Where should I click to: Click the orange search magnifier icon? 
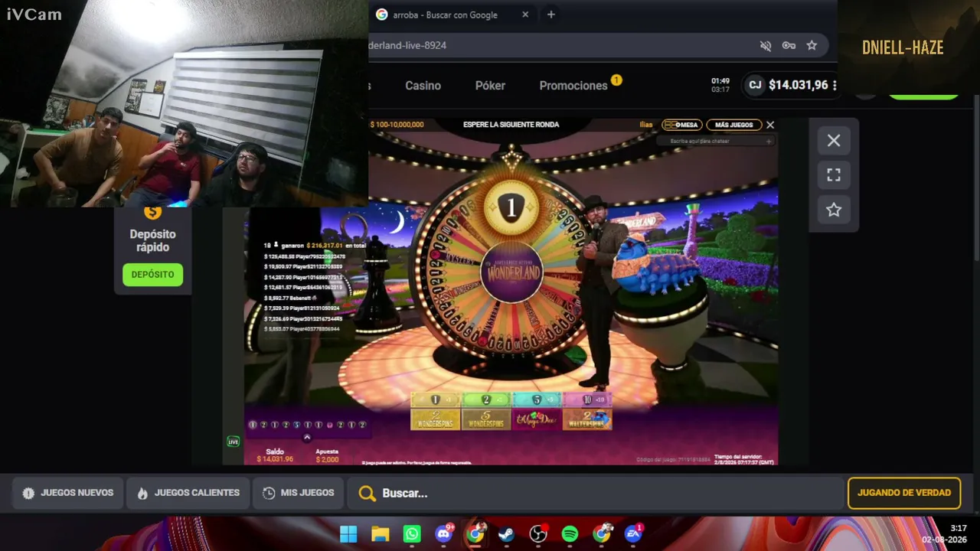click(x=367, y=494)
